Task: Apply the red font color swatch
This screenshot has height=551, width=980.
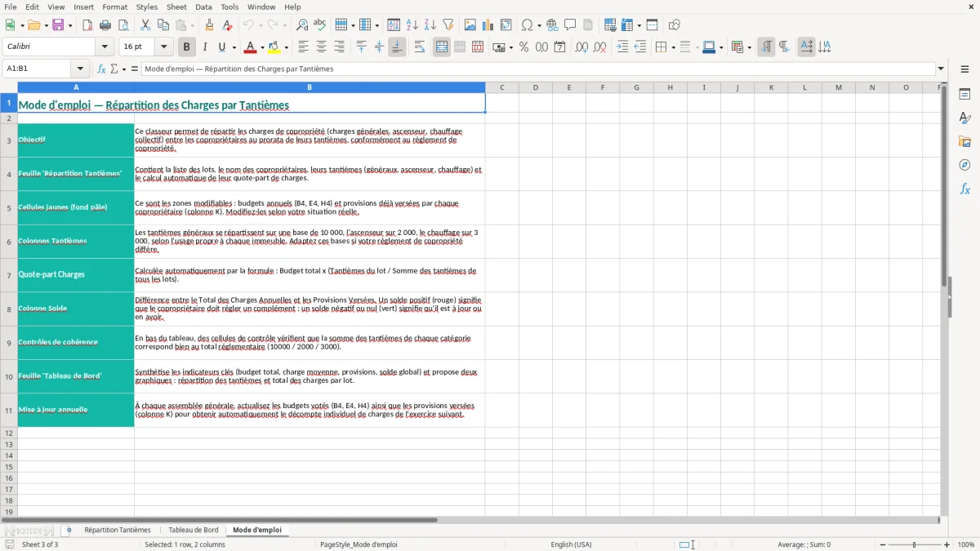Action: click(251, 47)
